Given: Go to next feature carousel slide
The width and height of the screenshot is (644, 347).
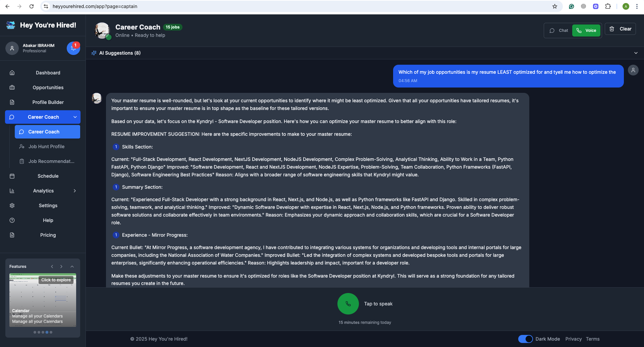Looking at the screenshot, I should point(61,267).
